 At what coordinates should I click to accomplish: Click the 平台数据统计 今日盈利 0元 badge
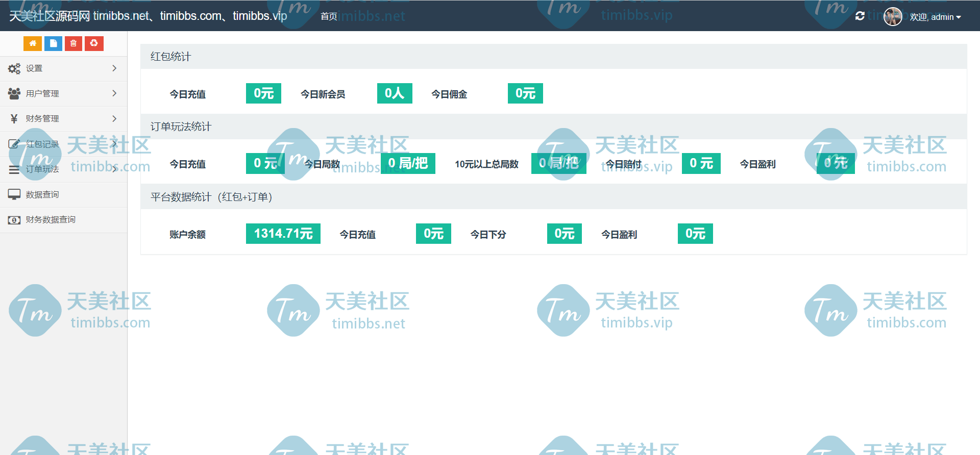695,234
